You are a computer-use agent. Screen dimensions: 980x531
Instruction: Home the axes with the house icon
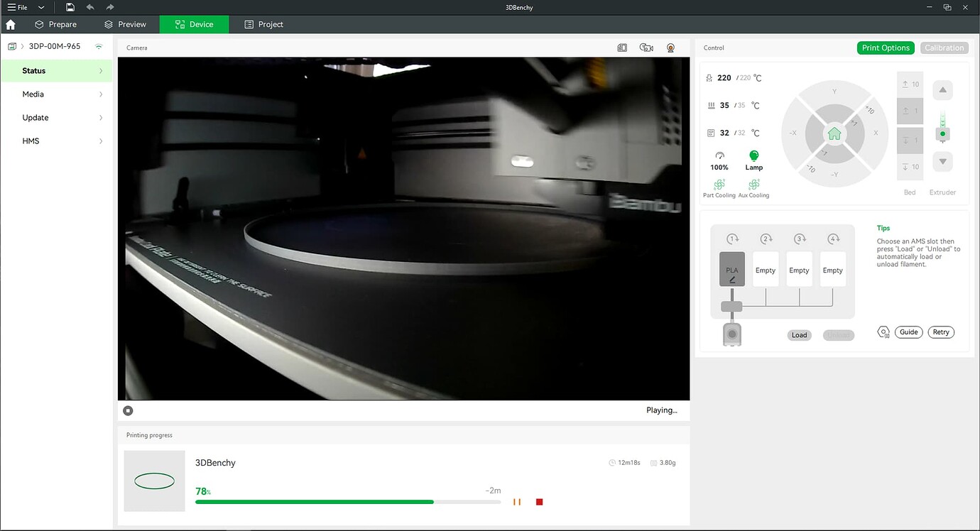click(834, 133)
